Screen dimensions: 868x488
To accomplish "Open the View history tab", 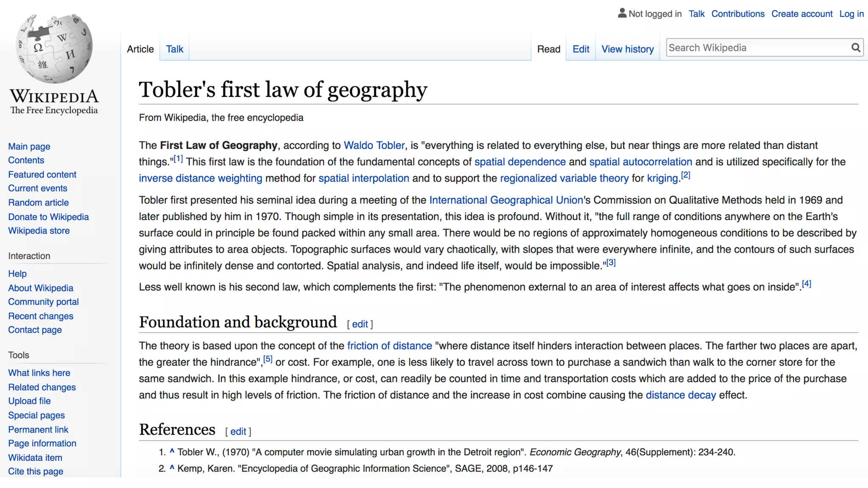I will 627,49.
